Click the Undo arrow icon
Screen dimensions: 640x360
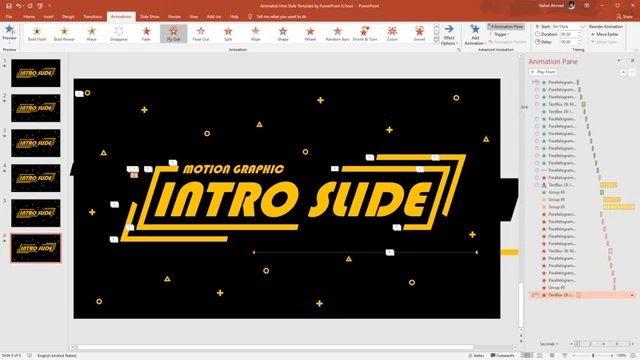18,6
